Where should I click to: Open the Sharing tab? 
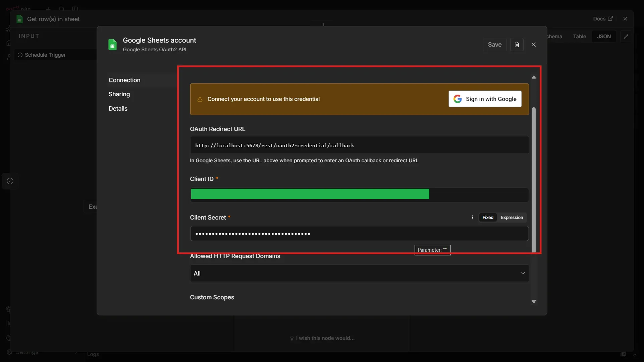[x=119, y=94]
